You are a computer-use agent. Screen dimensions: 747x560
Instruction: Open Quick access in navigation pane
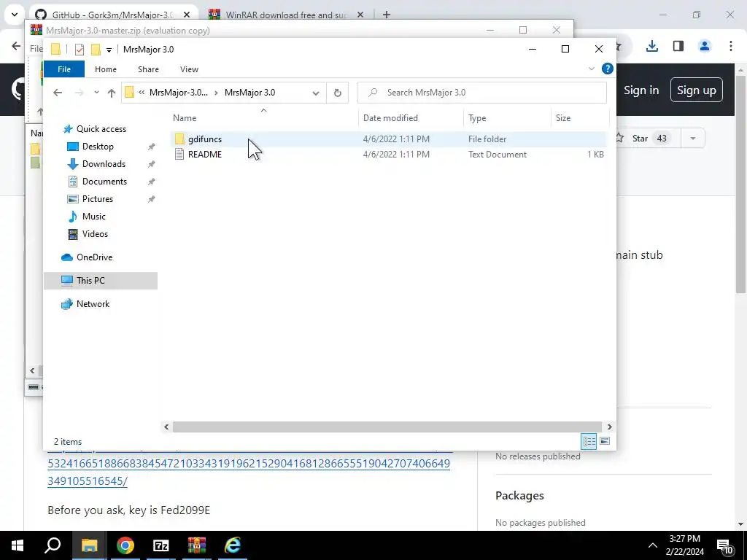101,129
